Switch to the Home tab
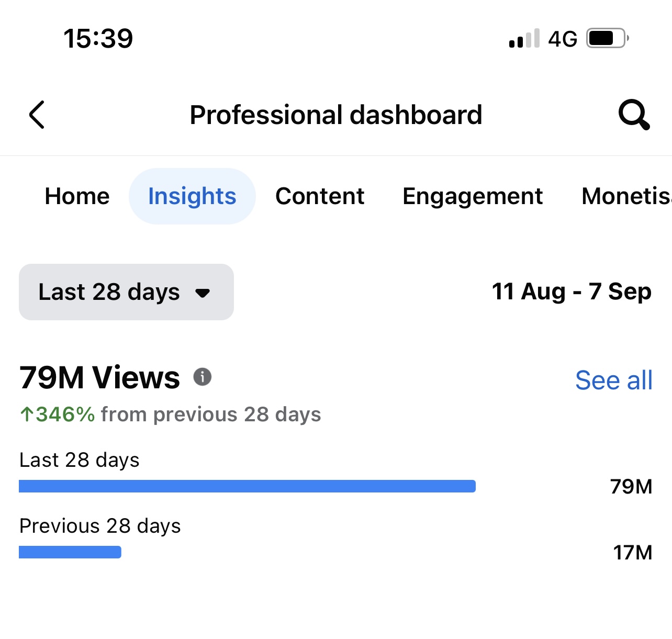Image resolution: width=672 pixels, height=639 pixels. pyautogui.click(x=77, y=196)
